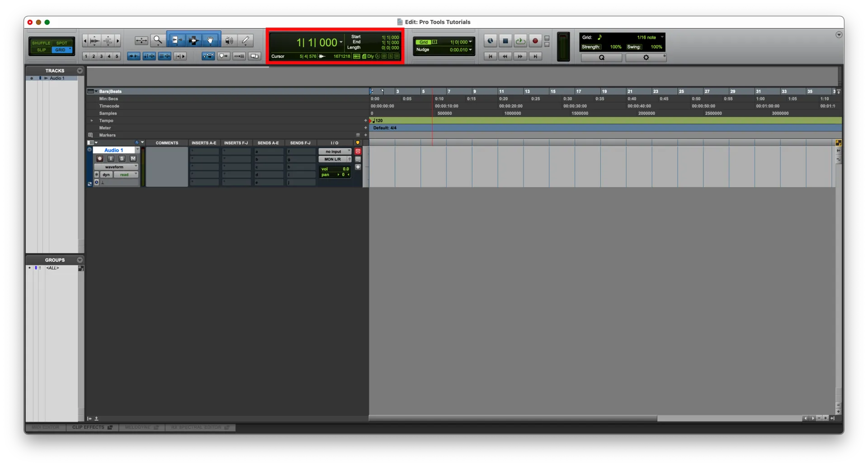The height and width of the screenshot is (466, 868).
Task: Open the MELODYNE tab
Action: point(139,428)
